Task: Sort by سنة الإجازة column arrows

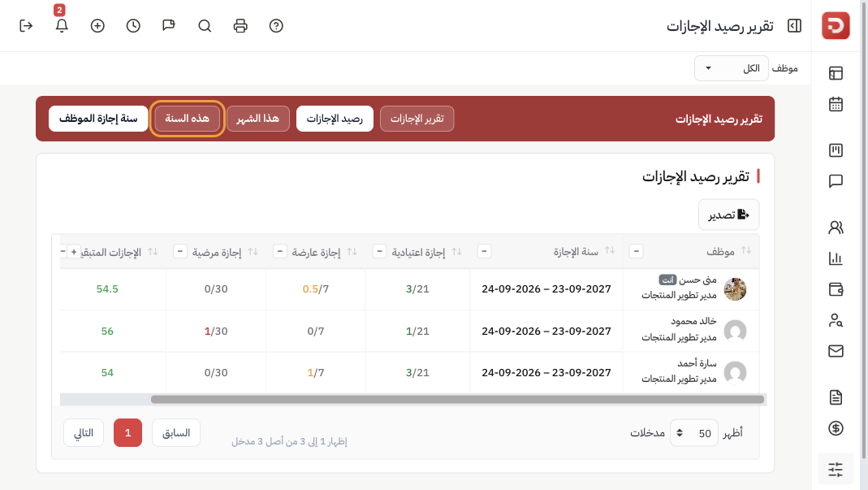Action: coord(610,250)
